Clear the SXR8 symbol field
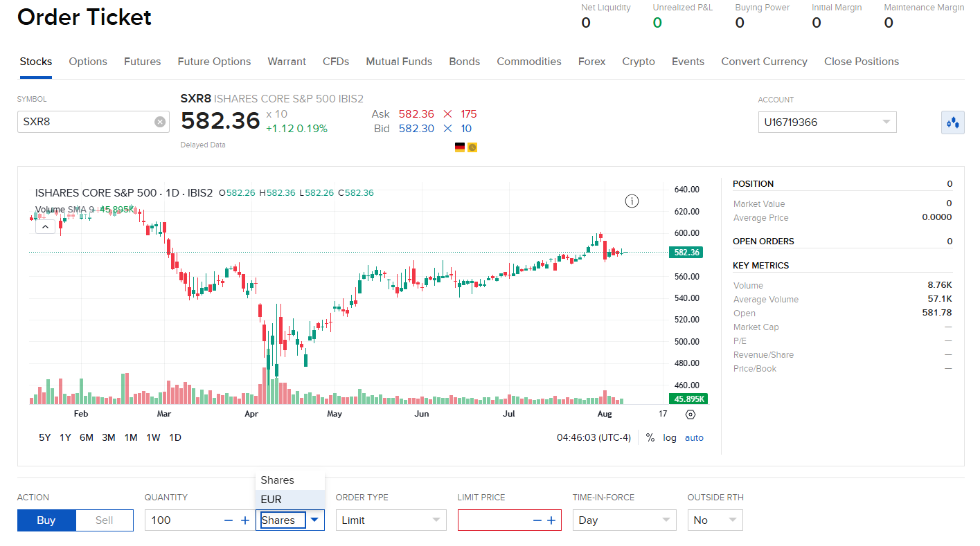The image size is (980, 546). [x=160, y=122]
